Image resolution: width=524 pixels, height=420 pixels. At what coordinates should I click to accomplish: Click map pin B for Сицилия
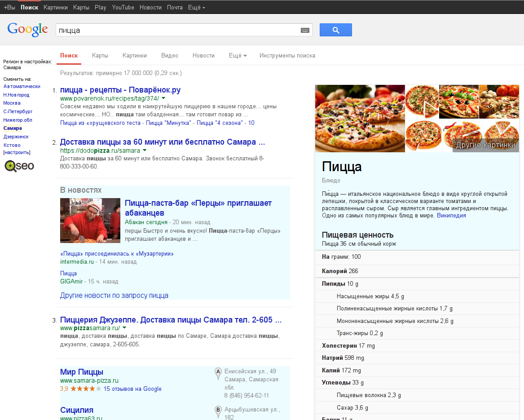pos(218,411)
